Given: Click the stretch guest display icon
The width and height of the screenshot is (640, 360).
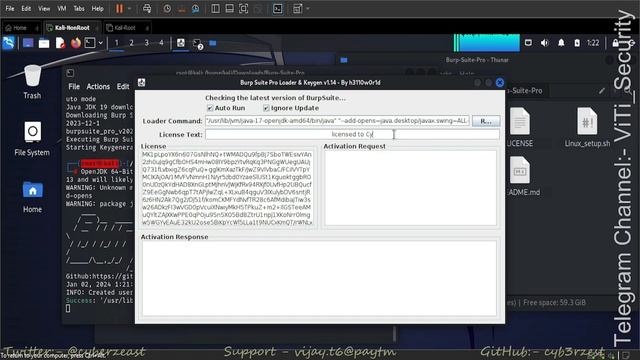Looking at the screenshot, I should click(298, 9).
